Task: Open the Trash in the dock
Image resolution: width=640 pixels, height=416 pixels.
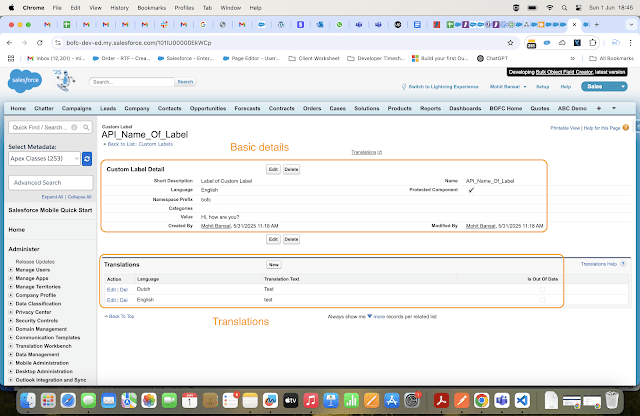Action: click(612, 400)
